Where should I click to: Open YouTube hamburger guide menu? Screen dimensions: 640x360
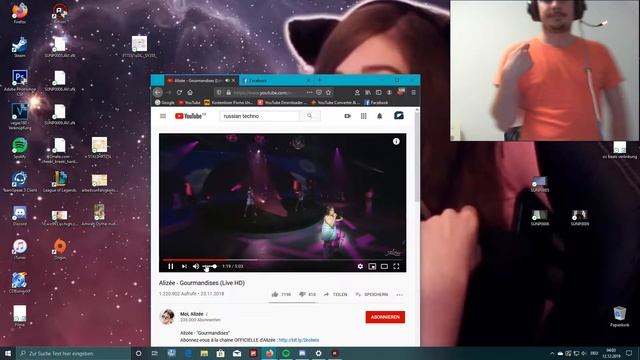(x=163, y=116)
